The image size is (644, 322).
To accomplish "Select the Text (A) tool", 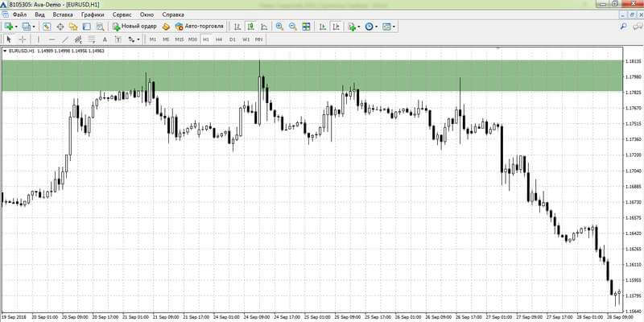I will [x=105, y=39].
